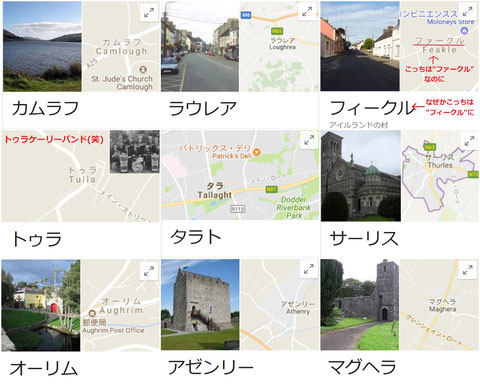Click the Patrick's Deli restaurant marker
Viewport: 480px width, 388px height.
click(x=256, y=152)
